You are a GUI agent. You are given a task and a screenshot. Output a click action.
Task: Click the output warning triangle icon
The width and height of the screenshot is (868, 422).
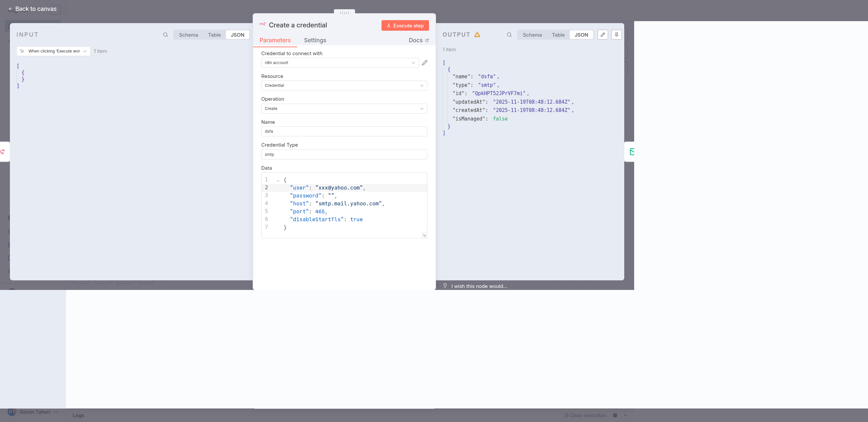pyautogui.click(x=477, y=35)
